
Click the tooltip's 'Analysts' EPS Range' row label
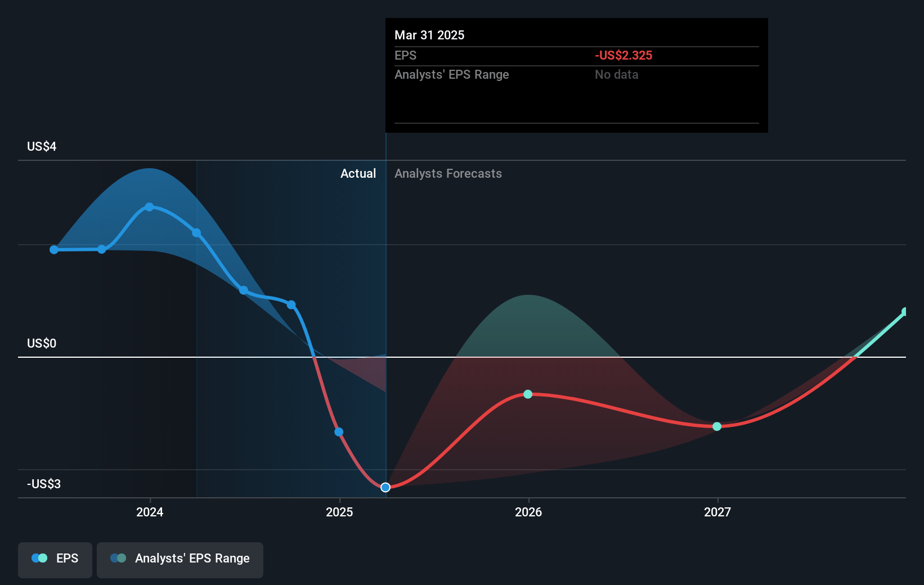452,75
